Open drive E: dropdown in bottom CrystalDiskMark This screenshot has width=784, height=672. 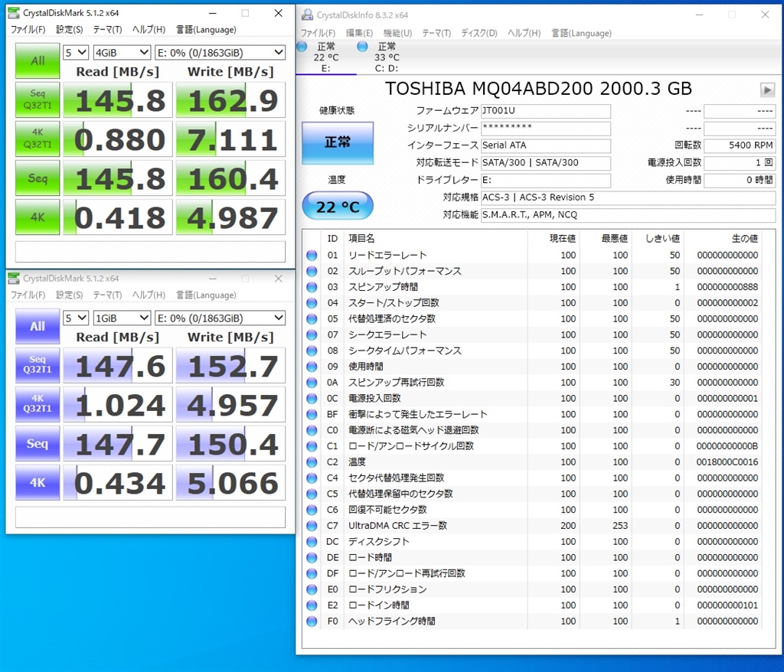pos(220,318)
